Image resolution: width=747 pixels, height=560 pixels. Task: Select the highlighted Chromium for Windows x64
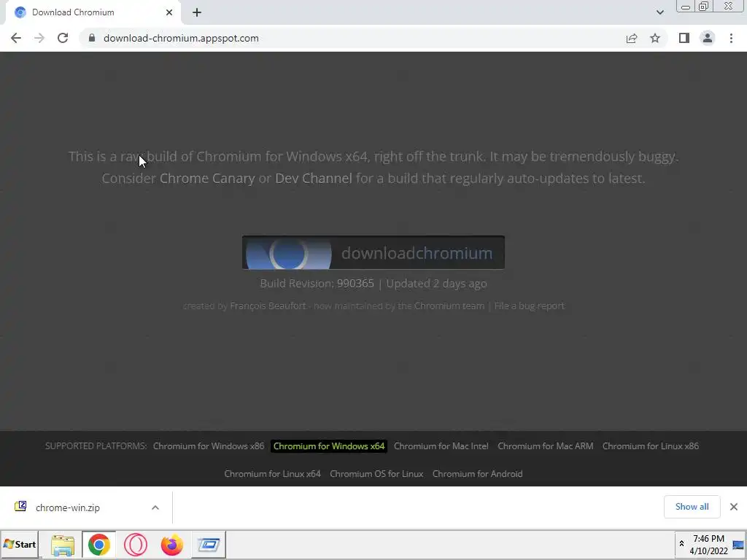coord(329,446)
